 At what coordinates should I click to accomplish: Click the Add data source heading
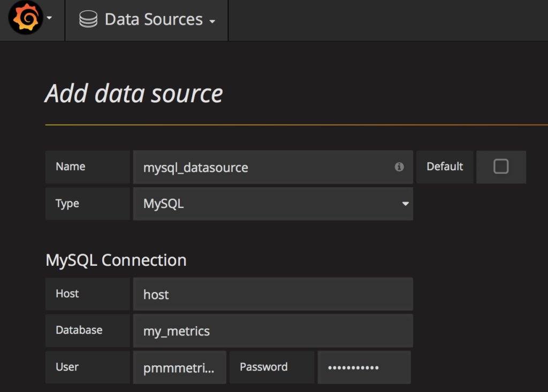pyautogui.click(x=134, y=94)
